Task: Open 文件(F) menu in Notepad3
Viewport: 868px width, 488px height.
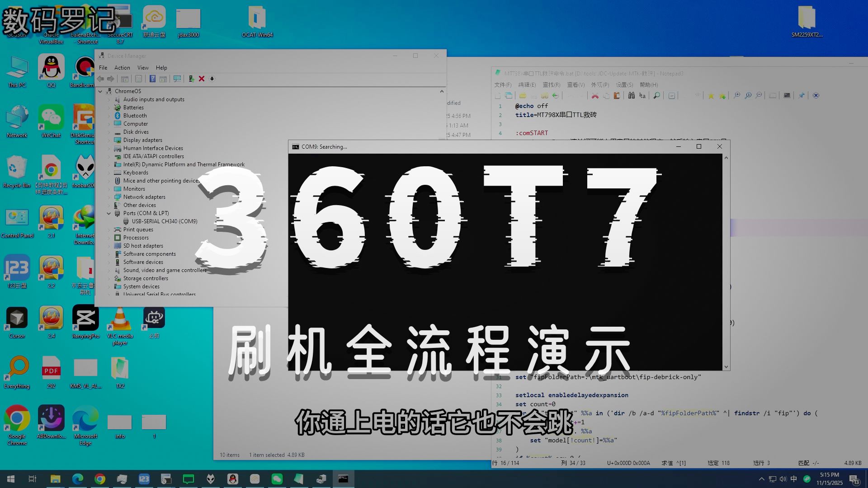Action: pyautogui.click(x=503, y=85)
